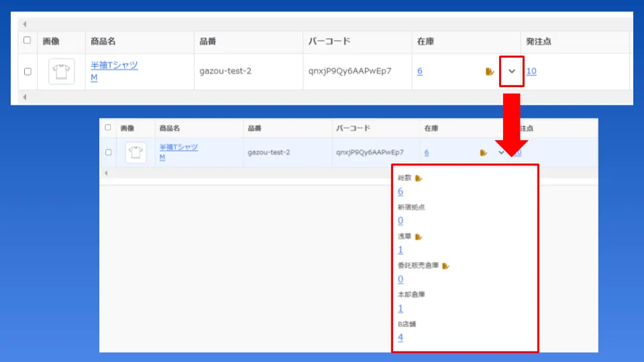Click 品番 column header in lower table
Image resolution: width=644 pixels, height=362 pixels.
[255, 128]
